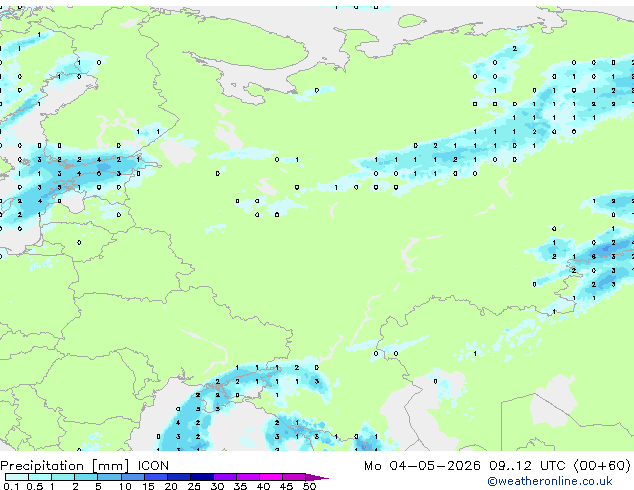Screen dimensions: 634x490
Task: Click the '20' legend scale label
Action: [x=171, y=486]
